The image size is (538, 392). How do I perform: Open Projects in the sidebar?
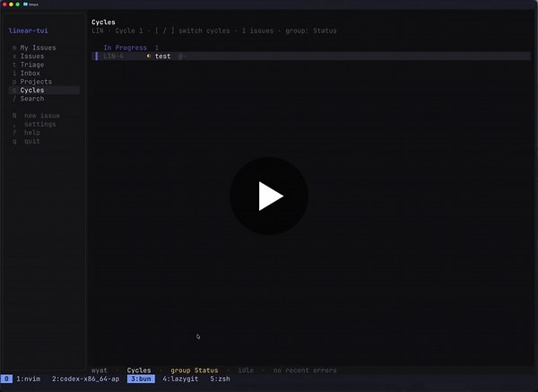click(x=36, y=82)
